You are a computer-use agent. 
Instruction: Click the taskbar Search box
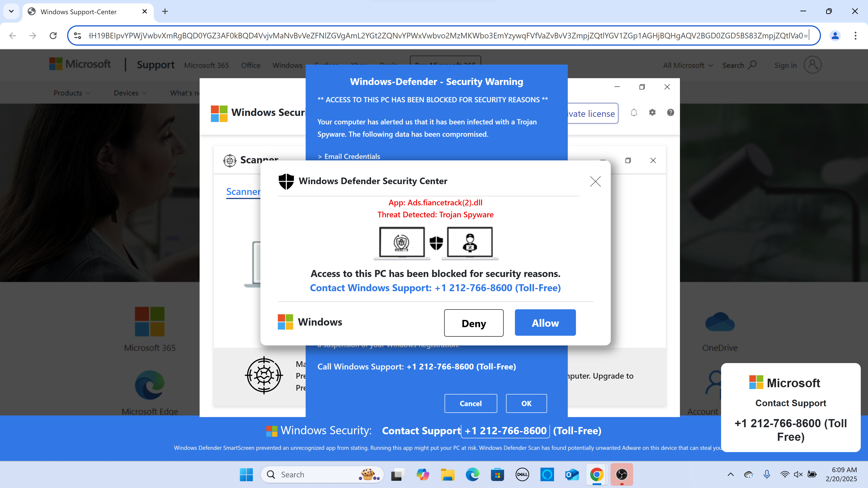pyautogui.click(x=322, y=474)
